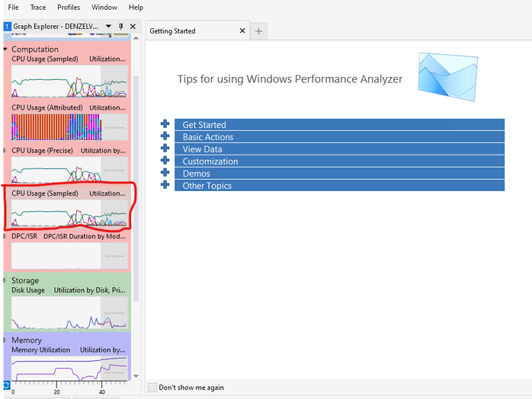Click the DPC/ISR Duration by Mod... text
532x399 pixels.
pyautogui.click(x=84, y=236)
